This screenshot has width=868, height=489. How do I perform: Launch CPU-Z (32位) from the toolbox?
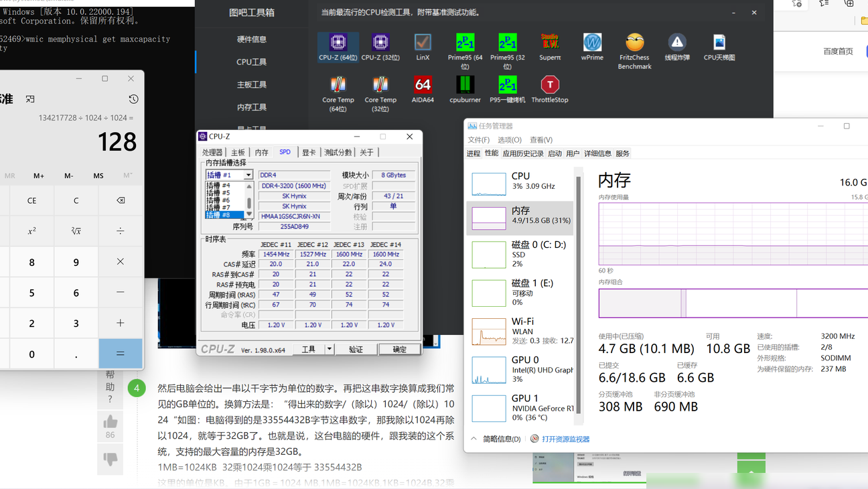point(380,47)
